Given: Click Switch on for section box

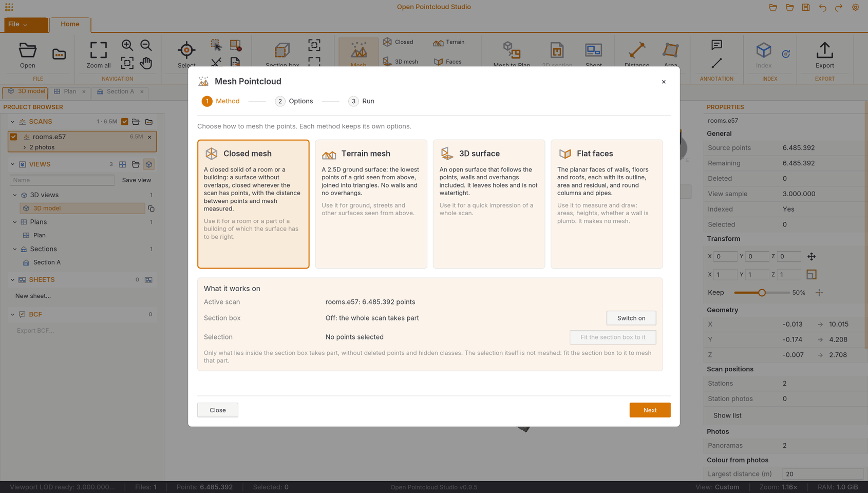Looking at the screenshot, I should (x=631, y=318).
